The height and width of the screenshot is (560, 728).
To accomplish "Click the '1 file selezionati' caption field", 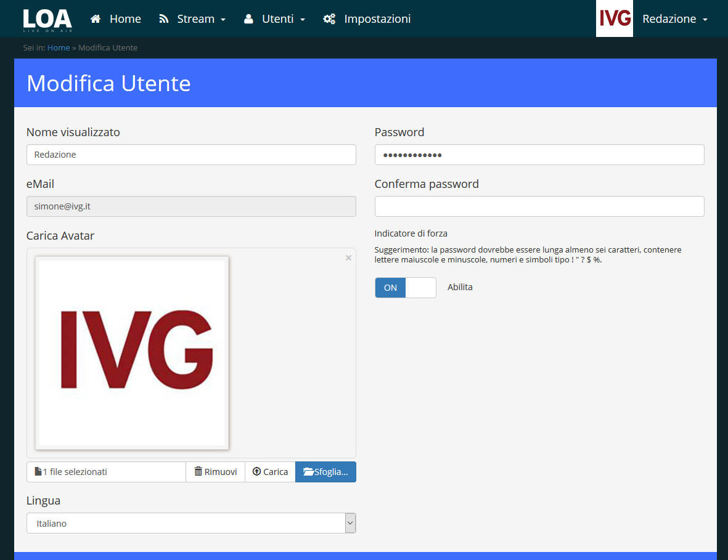I will pyautogui.click(x=106, y=471).
